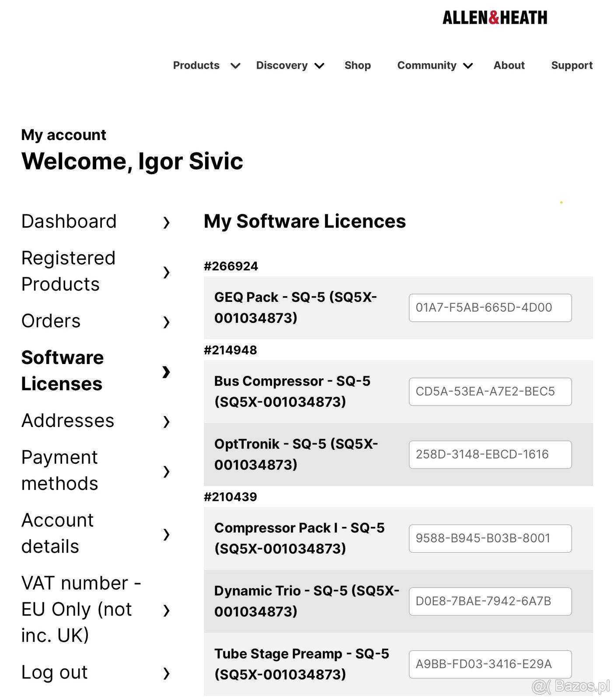Click order number #210439
Viewport: 614px width, 700px height.
[230, 497]
